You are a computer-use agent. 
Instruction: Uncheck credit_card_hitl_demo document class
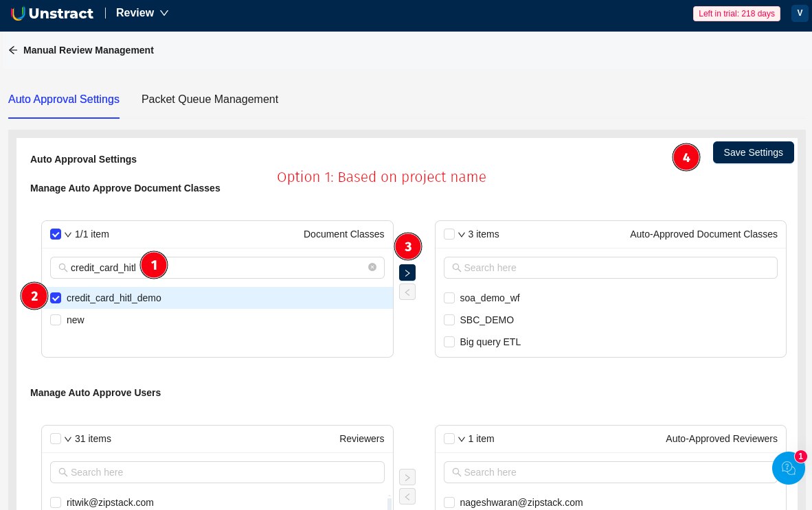tap(56, 298)
